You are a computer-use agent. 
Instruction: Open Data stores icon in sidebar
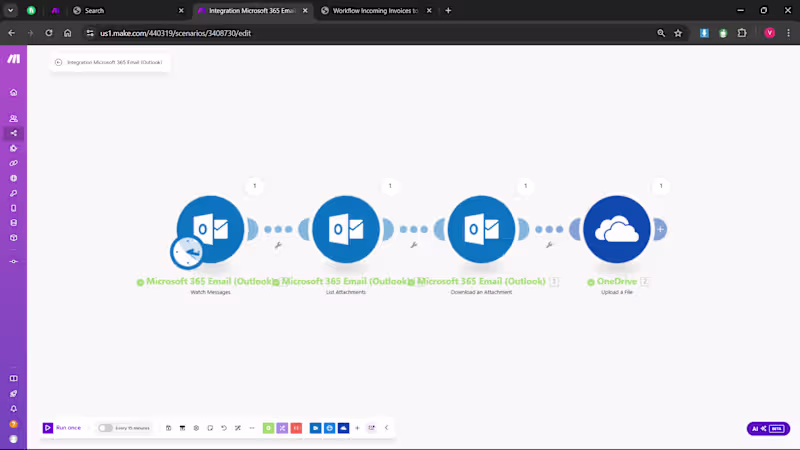[x=14, y=223]
